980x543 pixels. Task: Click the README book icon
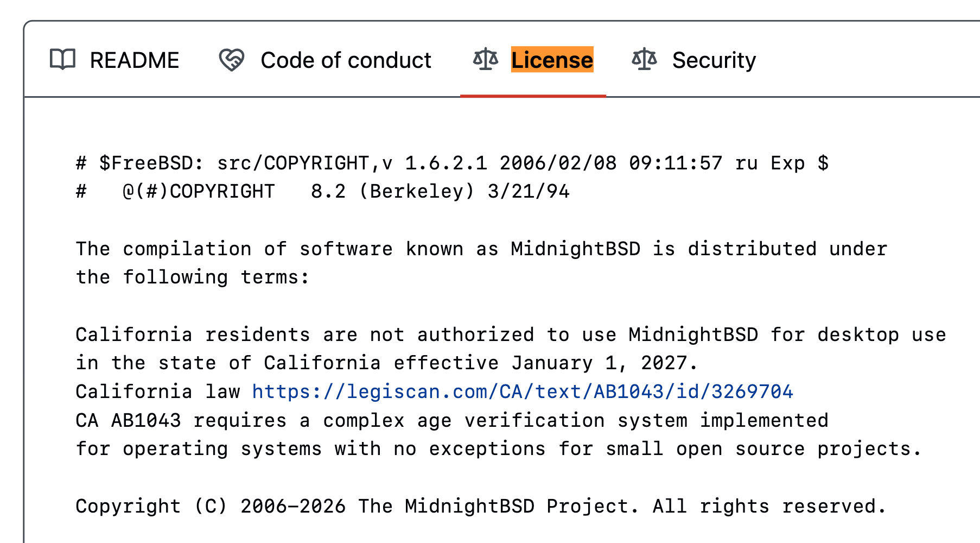click(x=62, y=60)
